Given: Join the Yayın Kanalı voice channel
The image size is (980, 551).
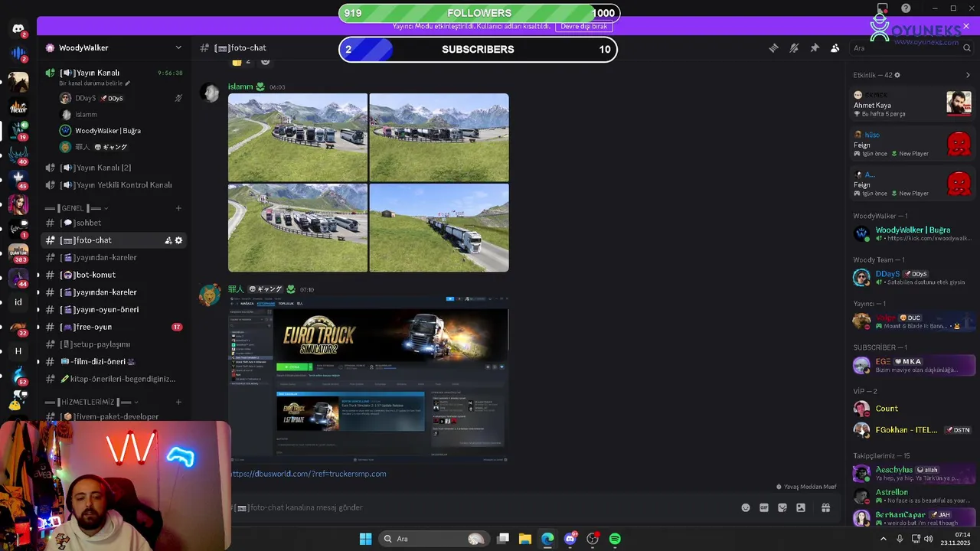Looking at the screenshot, I should 114,73.
